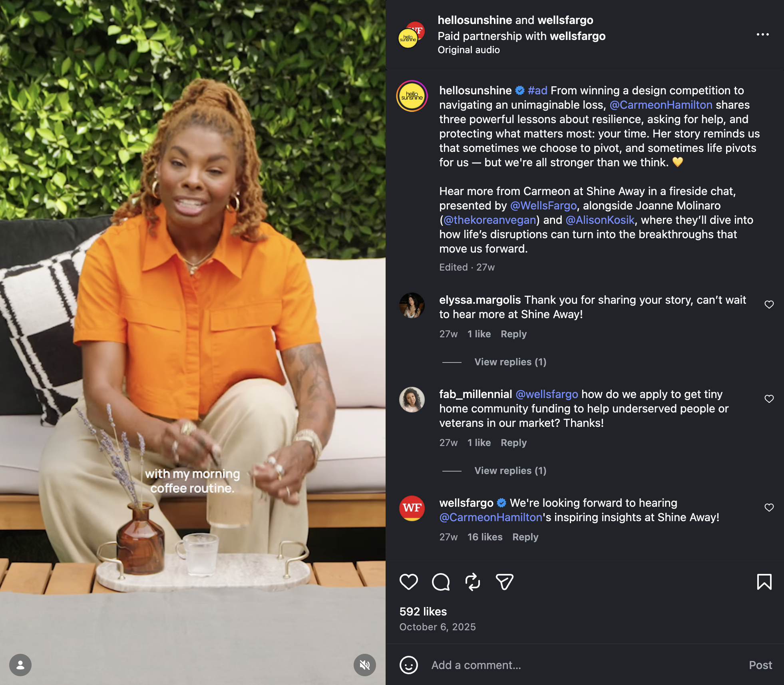Open the @CarmeonHamilton mention in caption
This screenshot has width=784, height=685.
tap(661, 105)
